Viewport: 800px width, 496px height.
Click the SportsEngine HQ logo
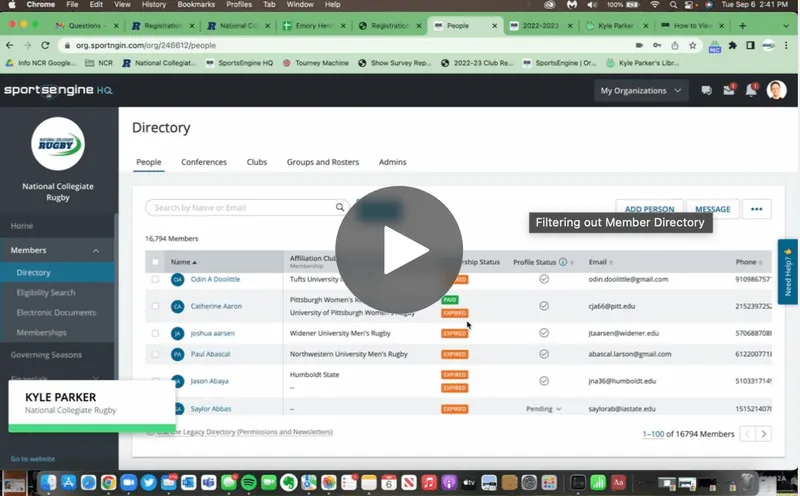click(58, 90)
